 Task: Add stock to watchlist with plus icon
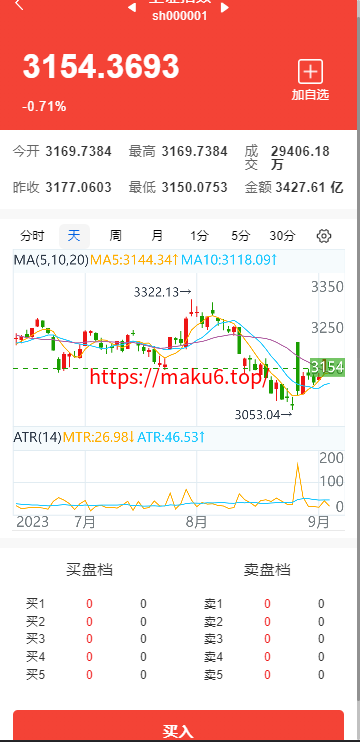click(x=310, y=72)
